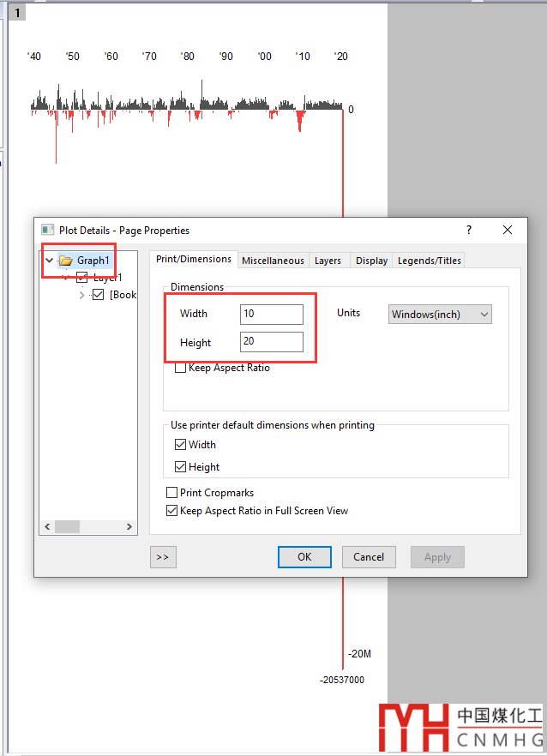Uncheck printer default Height checkbox

pos(180,466)
